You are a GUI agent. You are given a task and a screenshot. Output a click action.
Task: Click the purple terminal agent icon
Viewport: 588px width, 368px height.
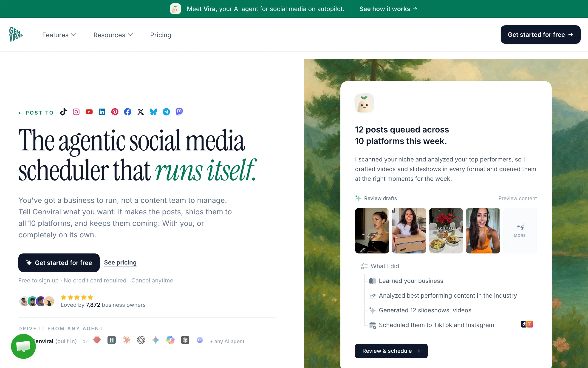200,340
